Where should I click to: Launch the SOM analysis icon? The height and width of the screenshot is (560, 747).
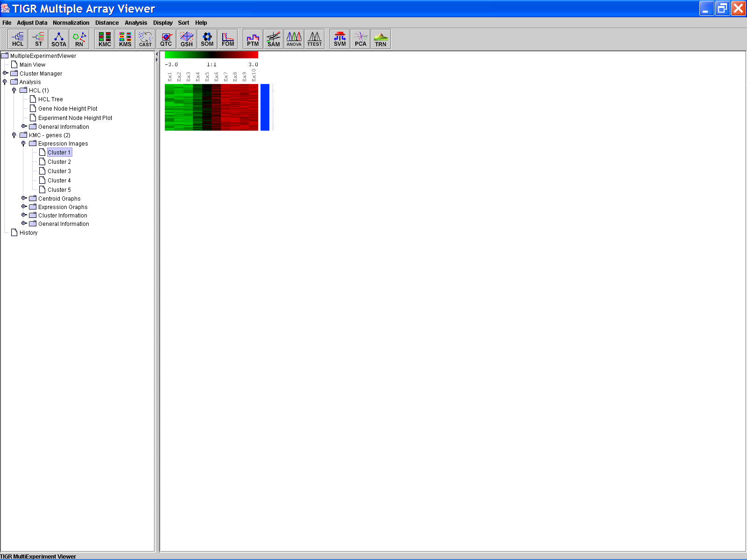click(x=207, y=39)
